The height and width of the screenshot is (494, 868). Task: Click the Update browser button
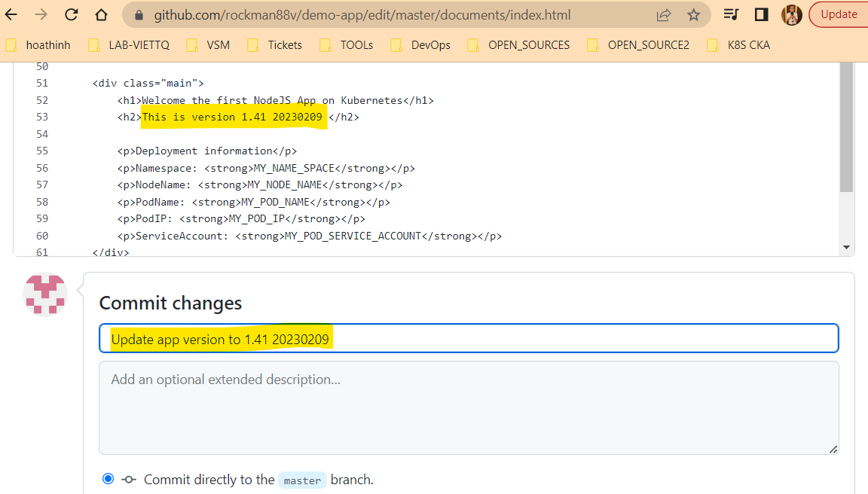coord(839,14)
